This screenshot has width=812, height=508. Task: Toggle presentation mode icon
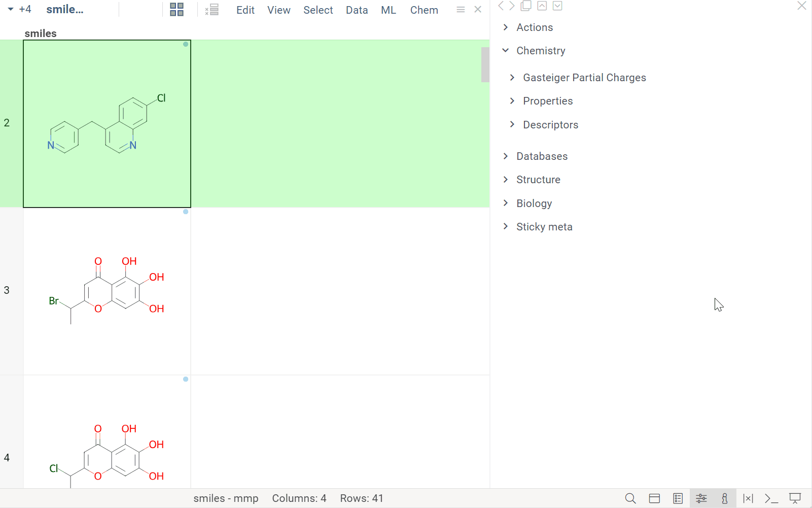[x=795, y=498]
